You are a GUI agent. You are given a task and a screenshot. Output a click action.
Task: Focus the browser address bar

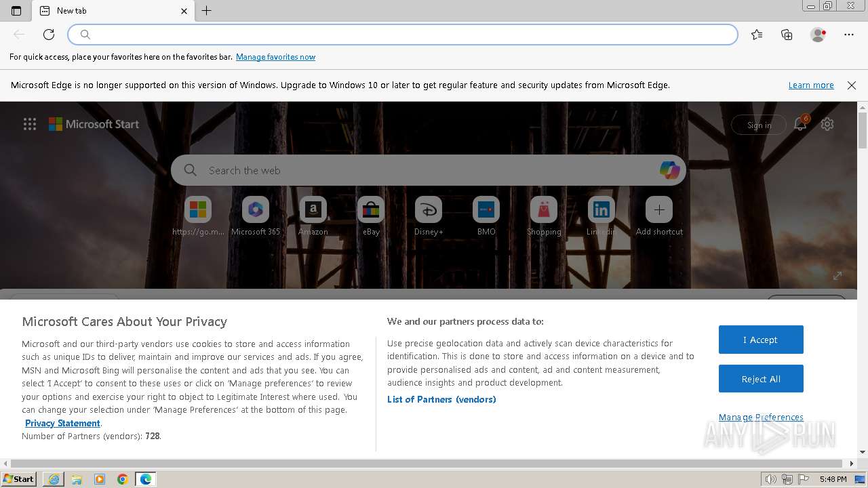click(x=403, y=35)
